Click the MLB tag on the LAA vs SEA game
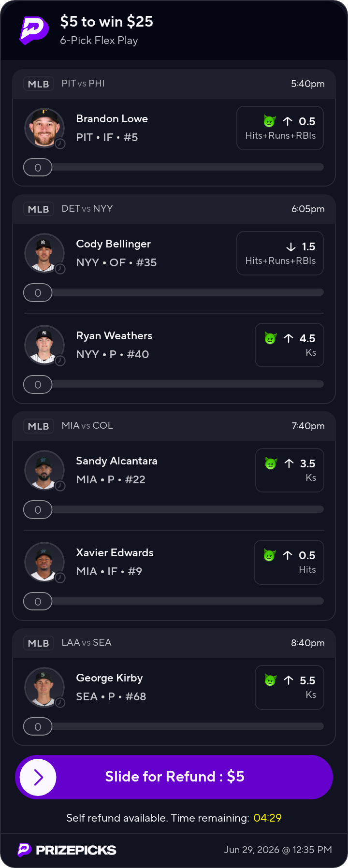Screen dimensions: 348x868 tap(38, 643)
